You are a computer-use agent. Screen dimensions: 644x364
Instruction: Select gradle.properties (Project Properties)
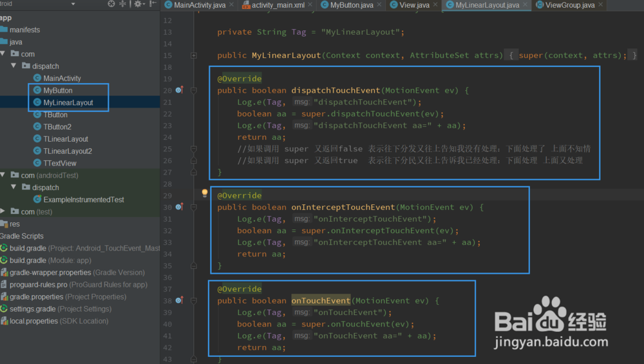[68, 296]
